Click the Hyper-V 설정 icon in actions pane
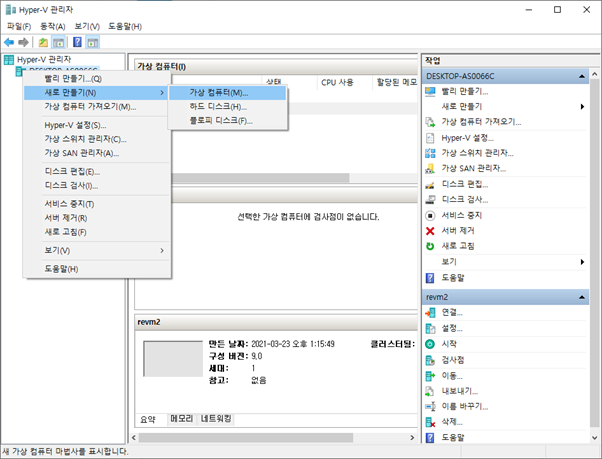602x459 pixels. [x=430, y=138]
